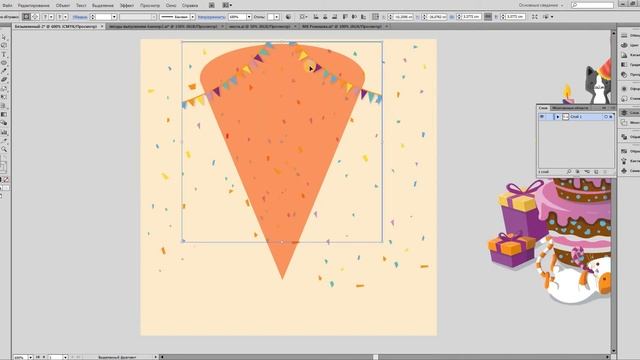Click the transform reference point grid icon

[376, 17]
